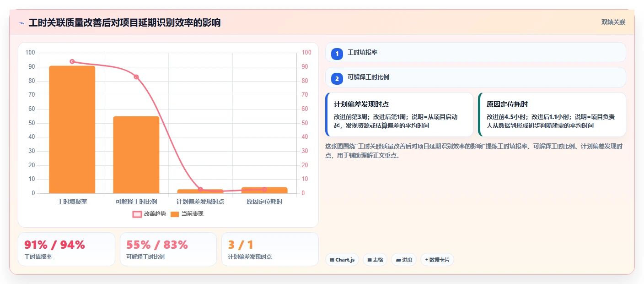
Task: Click the x-axis label 计划偏差发现时点
Action: [200, 202]
